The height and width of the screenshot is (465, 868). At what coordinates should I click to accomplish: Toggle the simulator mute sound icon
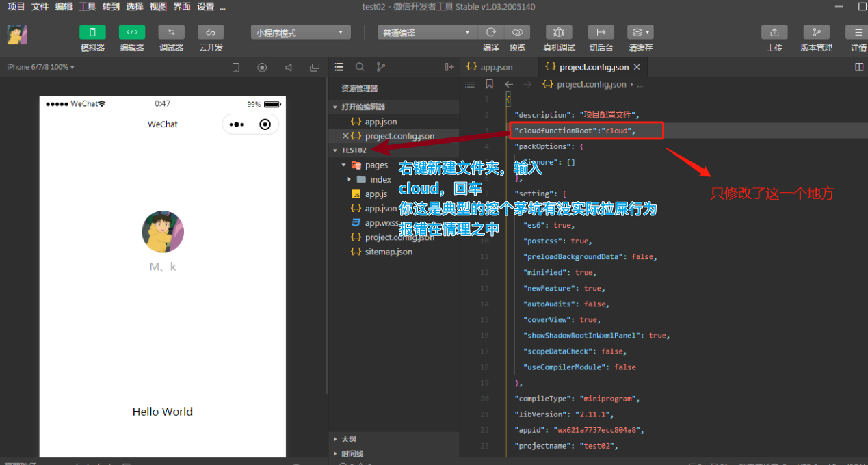click(289, 68)
